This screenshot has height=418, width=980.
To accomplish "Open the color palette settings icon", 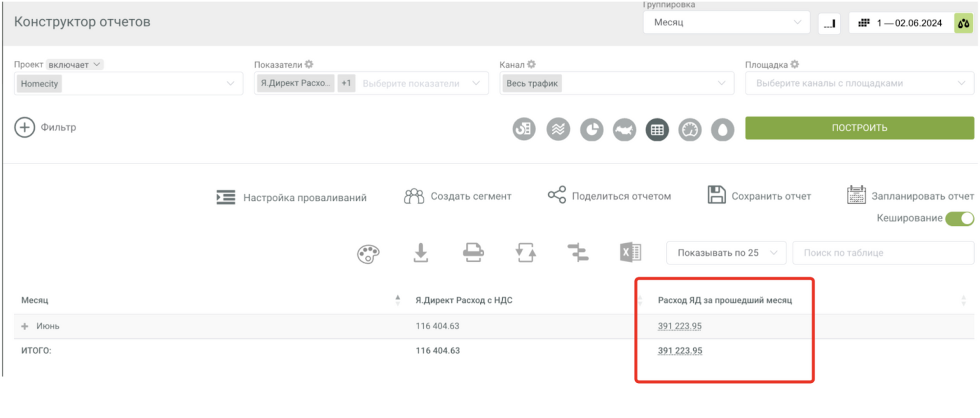I will [368, 253].
